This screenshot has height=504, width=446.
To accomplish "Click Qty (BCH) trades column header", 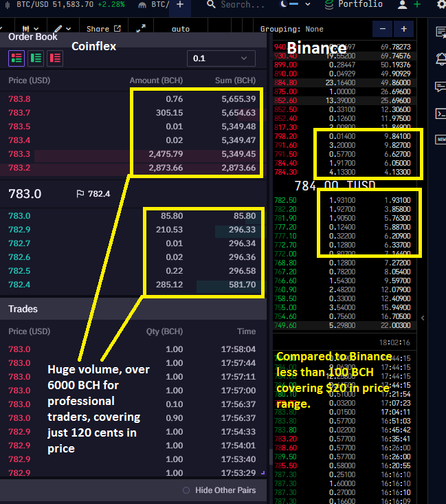I will (164, 331).
